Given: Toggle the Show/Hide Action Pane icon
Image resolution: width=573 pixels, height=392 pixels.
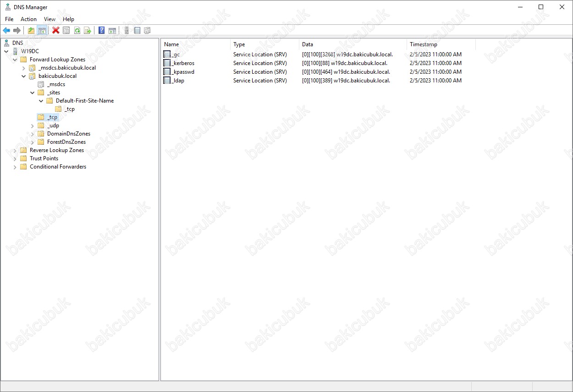Looking at the screenshot, I should pos(112,31).
